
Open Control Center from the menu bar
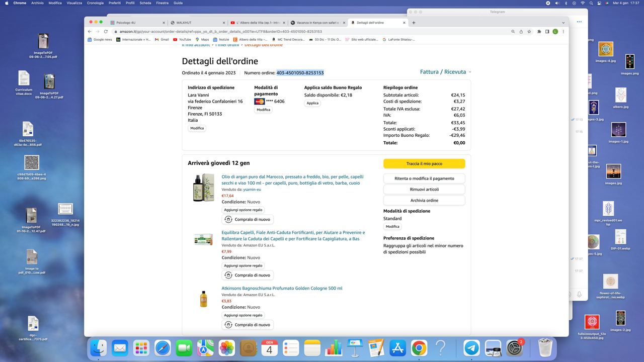pyautogui.click(x=599, y=3)
